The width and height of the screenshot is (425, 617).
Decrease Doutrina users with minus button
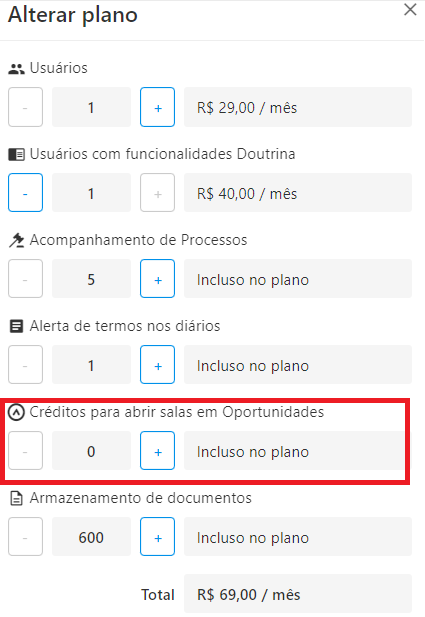(x=26, y=193)
